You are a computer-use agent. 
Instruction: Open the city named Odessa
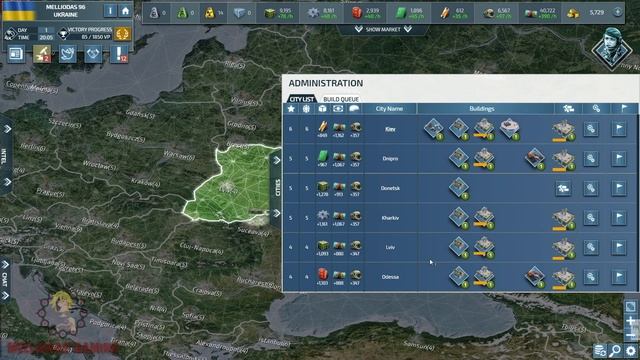click(x=390, y=277)
